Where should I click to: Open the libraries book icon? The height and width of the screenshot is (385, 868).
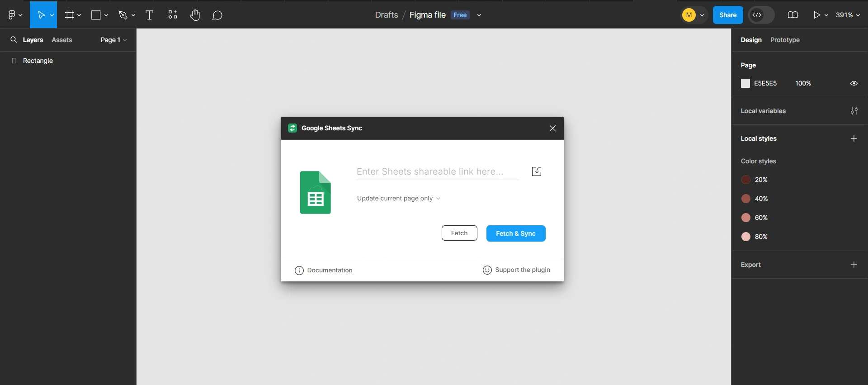pos(793,15)
